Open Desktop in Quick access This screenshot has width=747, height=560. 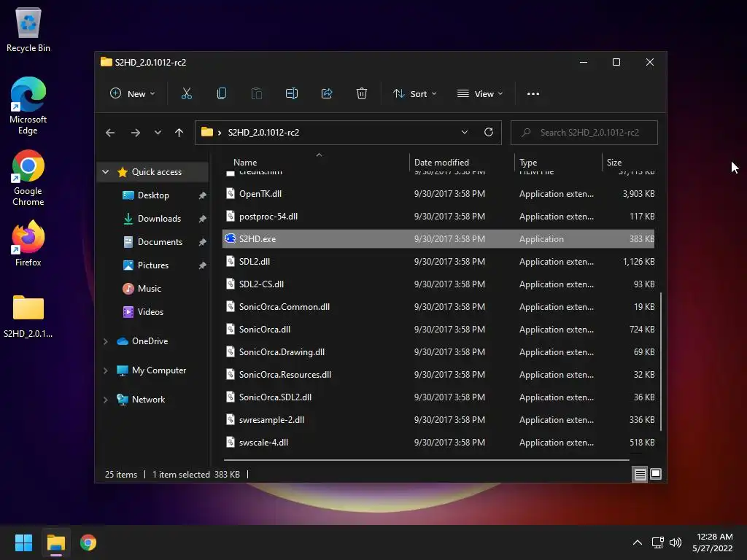pos(153,195)
